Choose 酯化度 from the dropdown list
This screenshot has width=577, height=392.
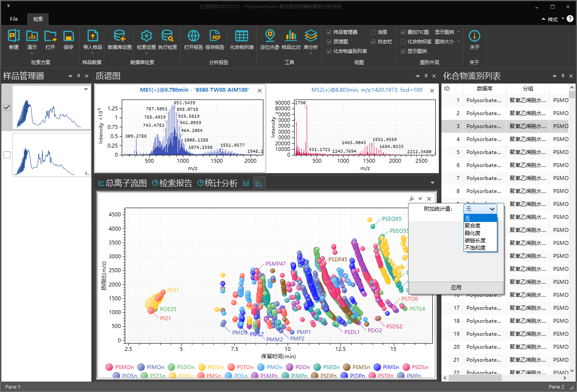[480, 233]
